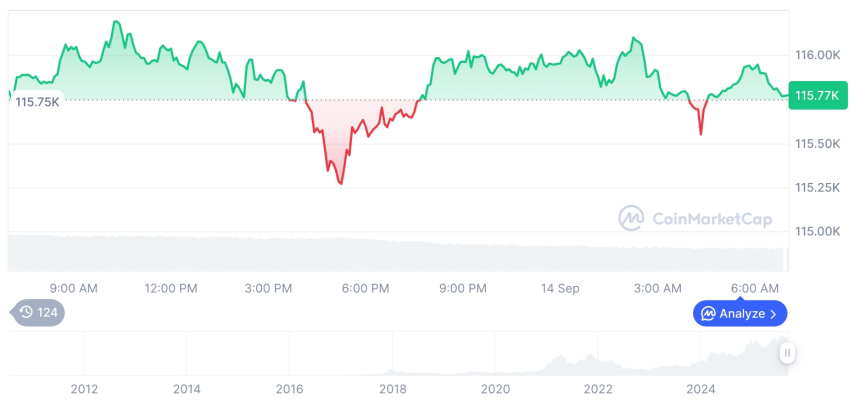Select 2020 on the range navigator
Screen dimensions: 860x401
click(x=495, y=388)
